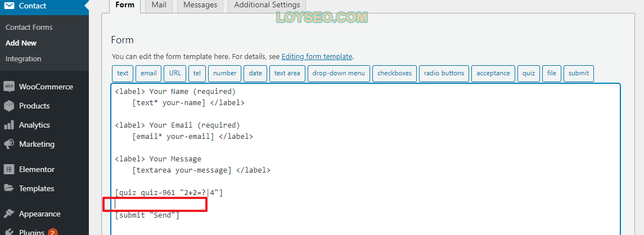644x235 pixels.
Task: Switch to the Form tab
Action: [x=125, y=6]
